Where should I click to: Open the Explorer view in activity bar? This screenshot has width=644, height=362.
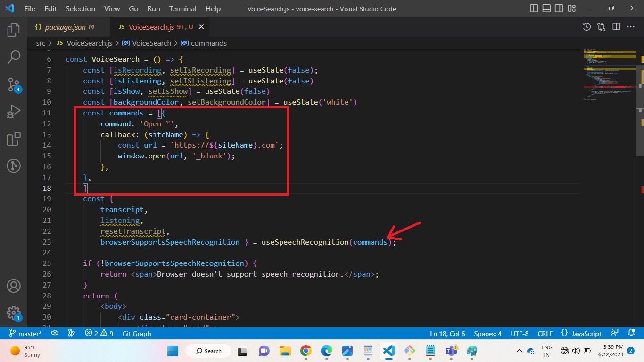(x=13, y=30)
